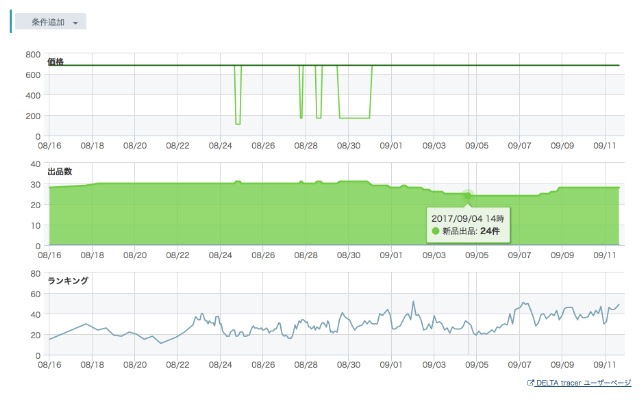Click 08/22 date label under ranking chart
This screenshot has width=640, height=400.
click(178, 365)
